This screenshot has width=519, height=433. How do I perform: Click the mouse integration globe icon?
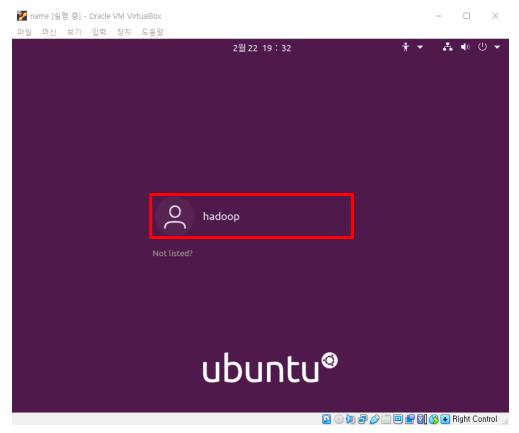coord(433,419)
